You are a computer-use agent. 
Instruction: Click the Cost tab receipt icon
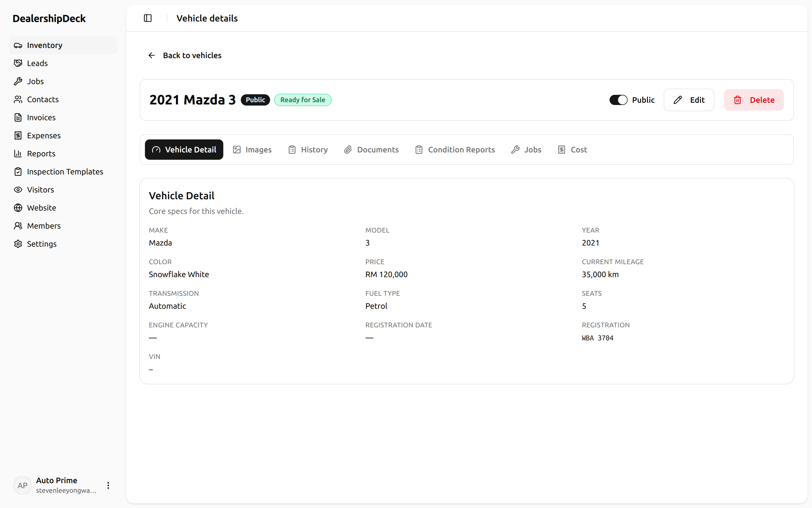pos(562,150)
